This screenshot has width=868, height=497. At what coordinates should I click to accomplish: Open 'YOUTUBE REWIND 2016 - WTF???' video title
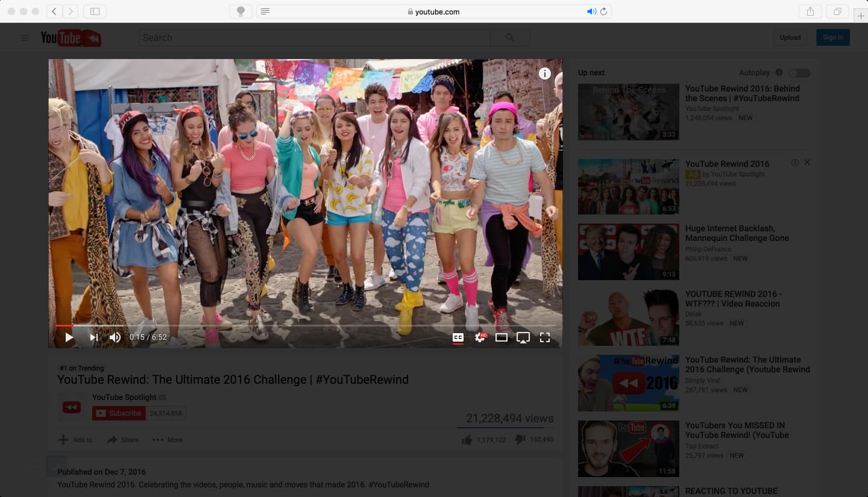click(x=734, y=299)
